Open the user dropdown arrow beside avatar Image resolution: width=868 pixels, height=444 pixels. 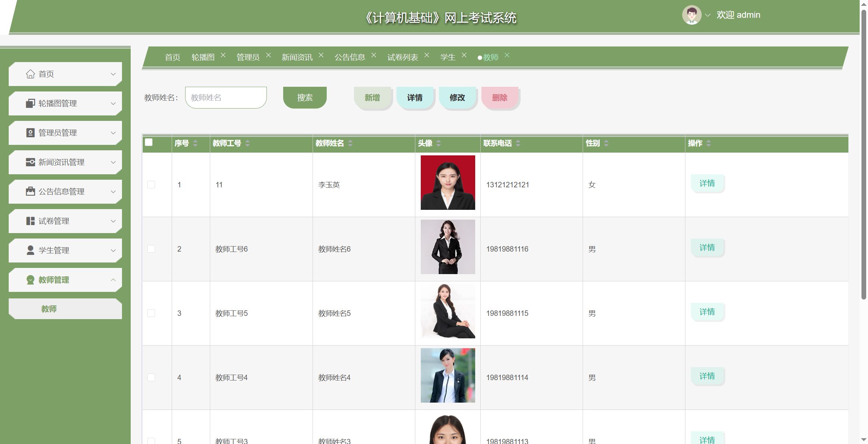pos(708,15)
